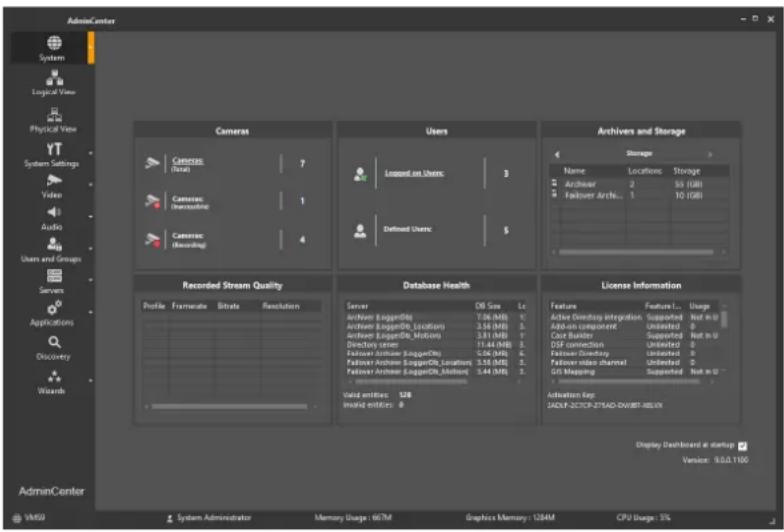Select the GIS Mapping license row
The width and height of the screenshot is (784, 532).
tap(634, 372)
